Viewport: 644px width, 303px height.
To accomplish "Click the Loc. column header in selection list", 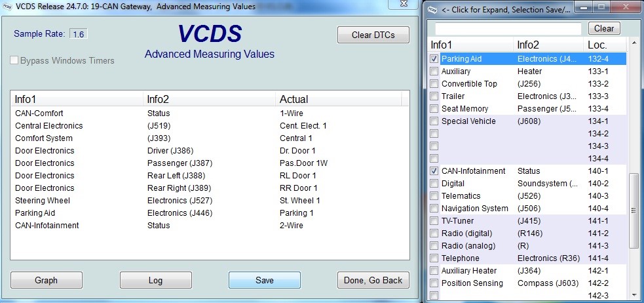I will coord(606,45).
